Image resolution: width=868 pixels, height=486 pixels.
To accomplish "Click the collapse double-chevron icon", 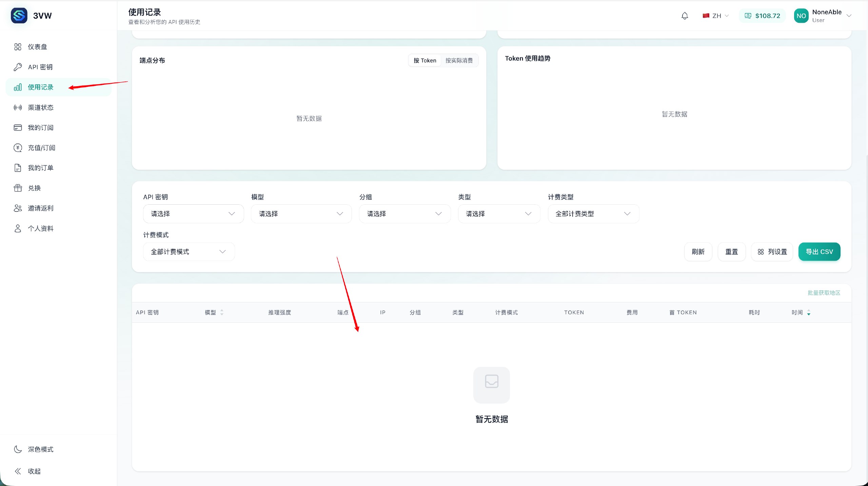I will click(18, 471).
